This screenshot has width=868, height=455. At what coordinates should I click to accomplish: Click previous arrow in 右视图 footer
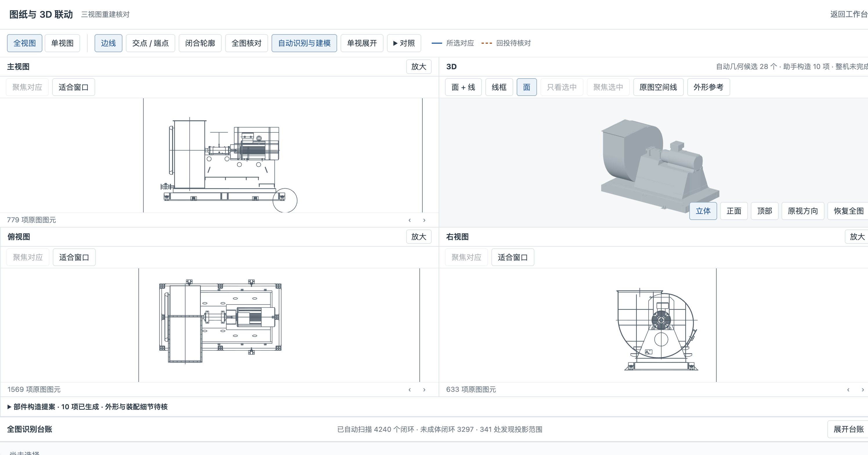(848, 390)
